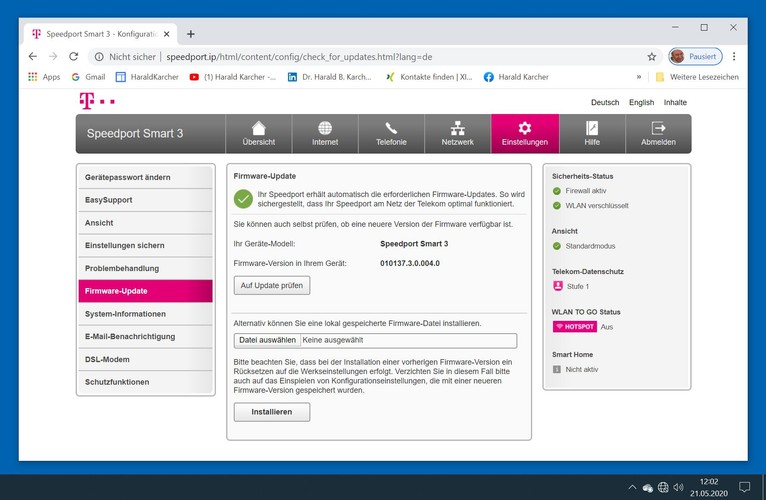766x500 pixels.
Task: Switch language to English
Action: tap(641, 102)
